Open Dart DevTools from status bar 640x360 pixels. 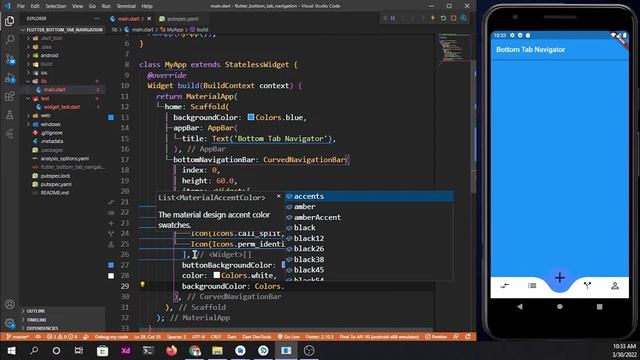click(x=257, y=337)
